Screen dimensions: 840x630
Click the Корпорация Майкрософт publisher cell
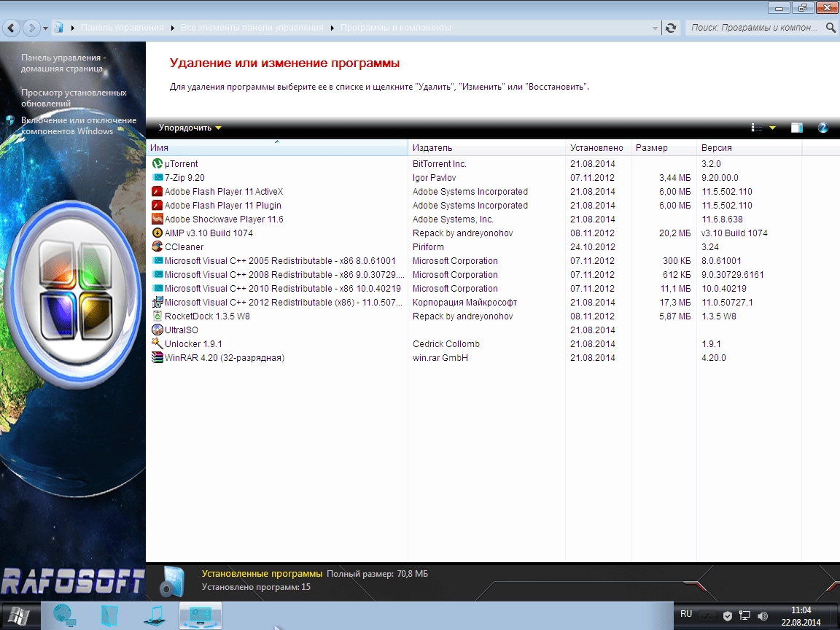(464, 303)
